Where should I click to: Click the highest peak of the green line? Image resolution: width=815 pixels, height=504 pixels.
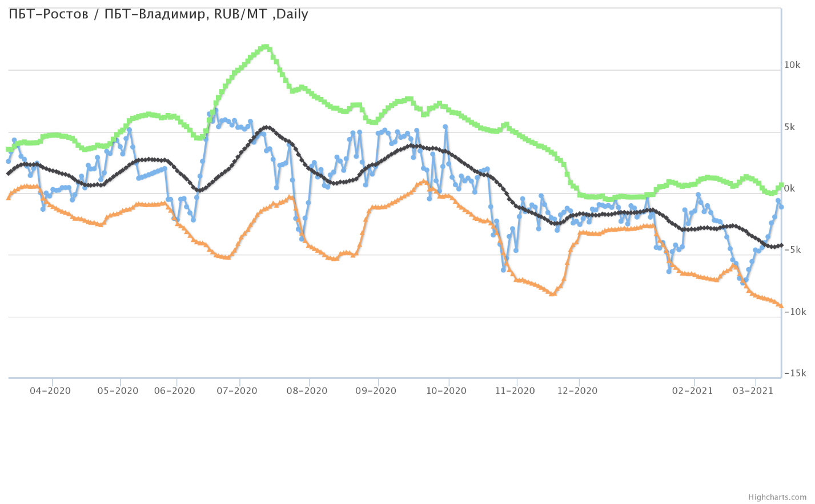(265, 47)
